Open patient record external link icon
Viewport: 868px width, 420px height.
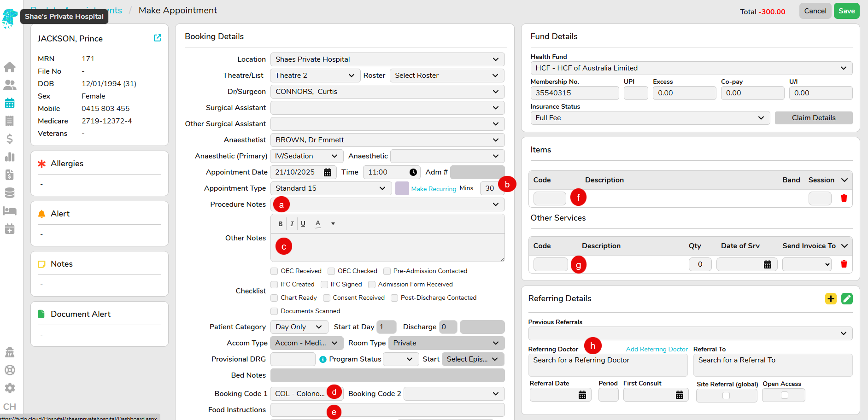157,38
